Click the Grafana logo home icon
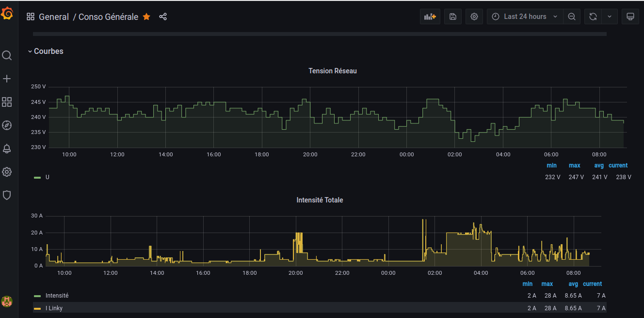Viewport: 644px width, 318px height. coord(7,15)
